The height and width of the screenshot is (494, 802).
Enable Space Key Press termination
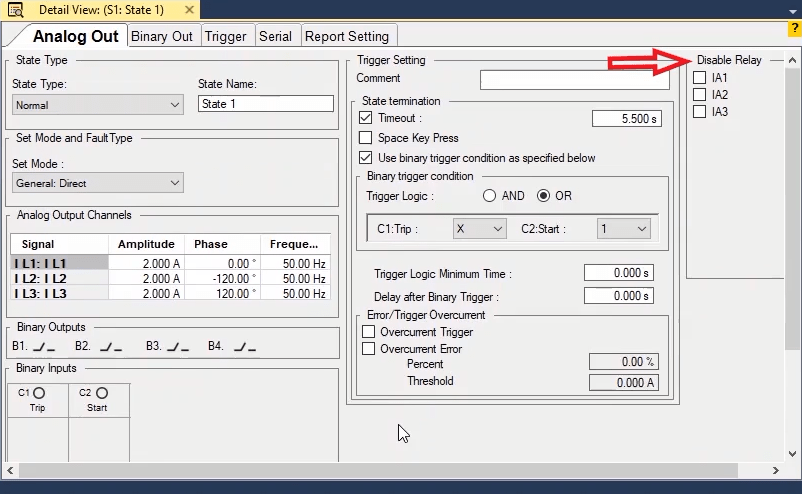tap(366, 138)
